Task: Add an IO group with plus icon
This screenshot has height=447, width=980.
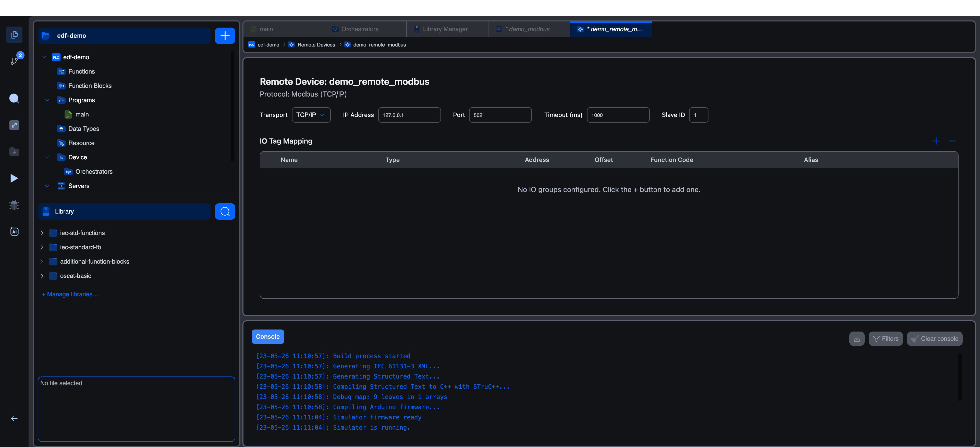Action: click(x=936, y=141)
